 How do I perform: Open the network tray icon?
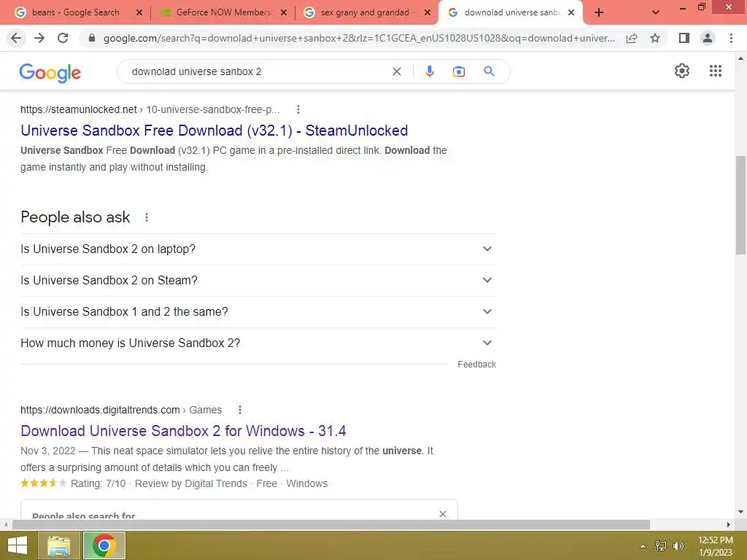pyautogui.click(x=660, y=546)
